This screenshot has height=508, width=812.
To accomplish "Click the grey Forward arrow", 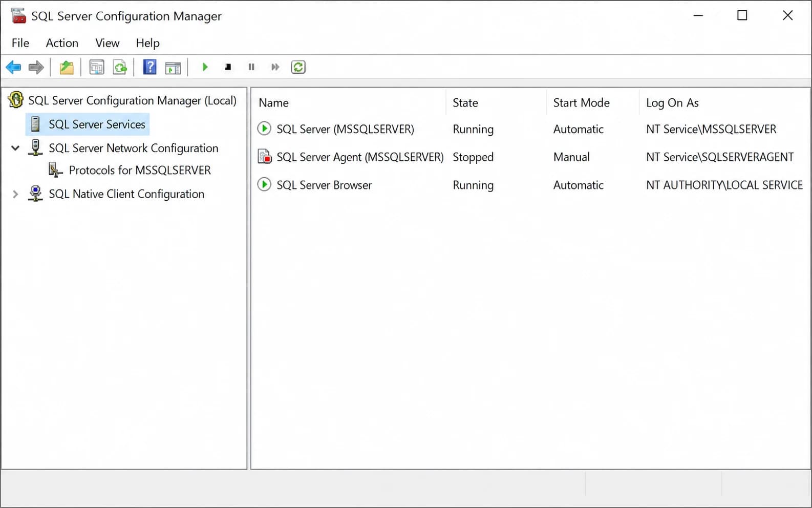I will coord(36,67).
